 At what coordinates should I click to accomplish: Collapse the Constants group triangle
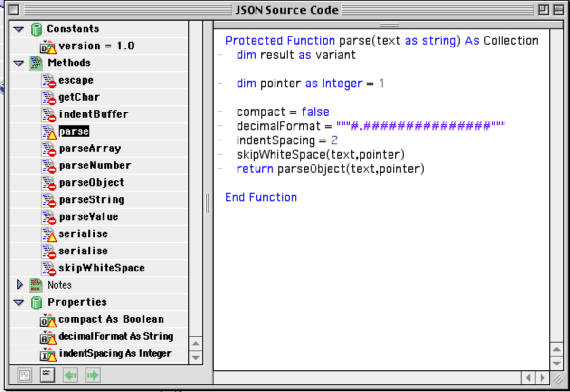point(19,29)
